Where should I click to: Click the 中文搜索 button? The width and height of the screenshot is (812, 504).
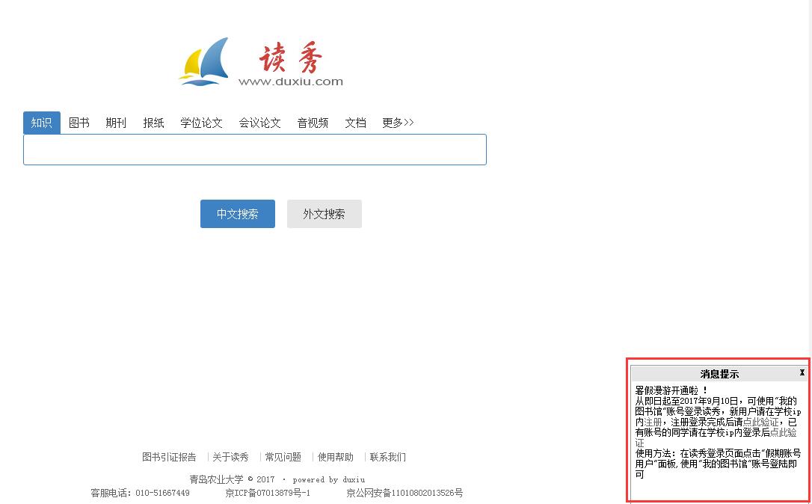click(x=238, y=214)
